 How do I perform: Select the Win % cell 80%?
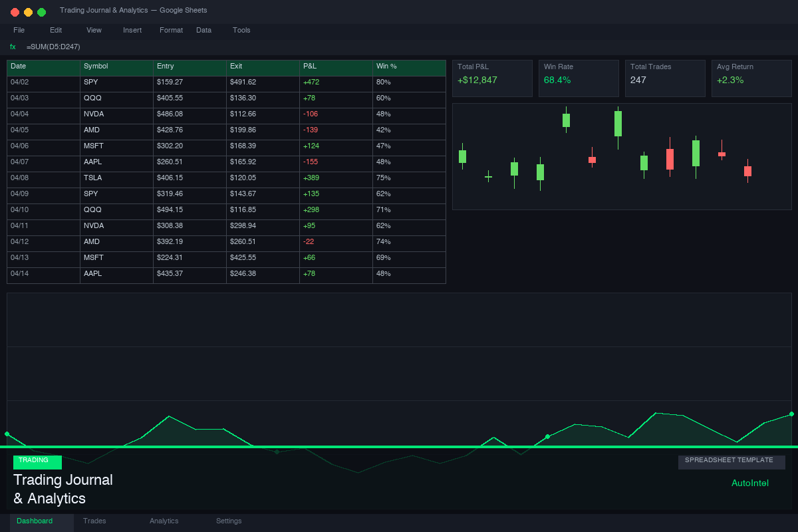(x=409, y=82)
